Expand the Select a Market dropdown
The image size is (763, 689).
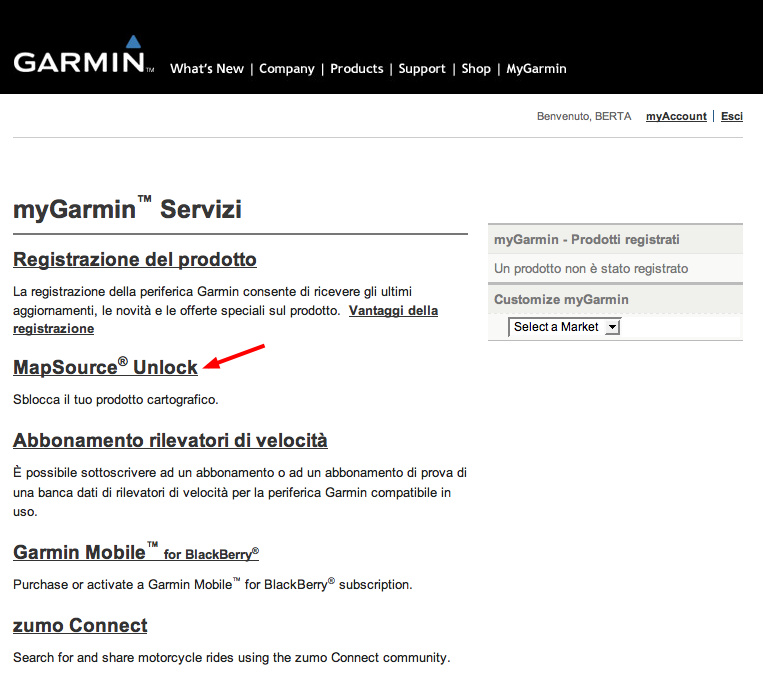(564, 327)
